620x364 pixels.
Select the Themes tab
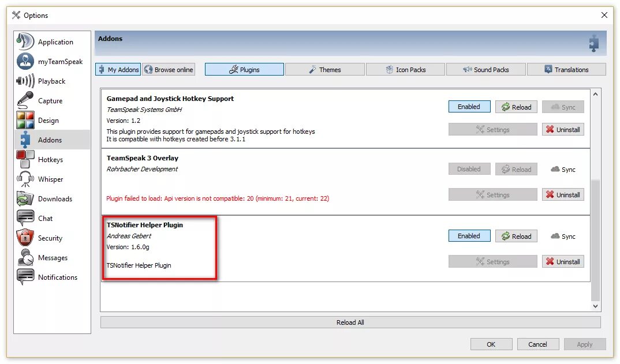click(x=324, y=70)
